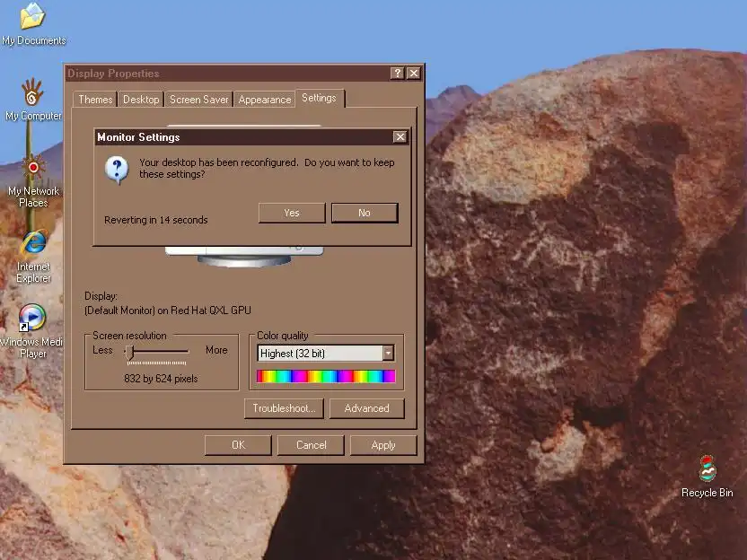747x560 pixels.
Task: Click OK in Display Properties
Action: click(x=238, y=445)
